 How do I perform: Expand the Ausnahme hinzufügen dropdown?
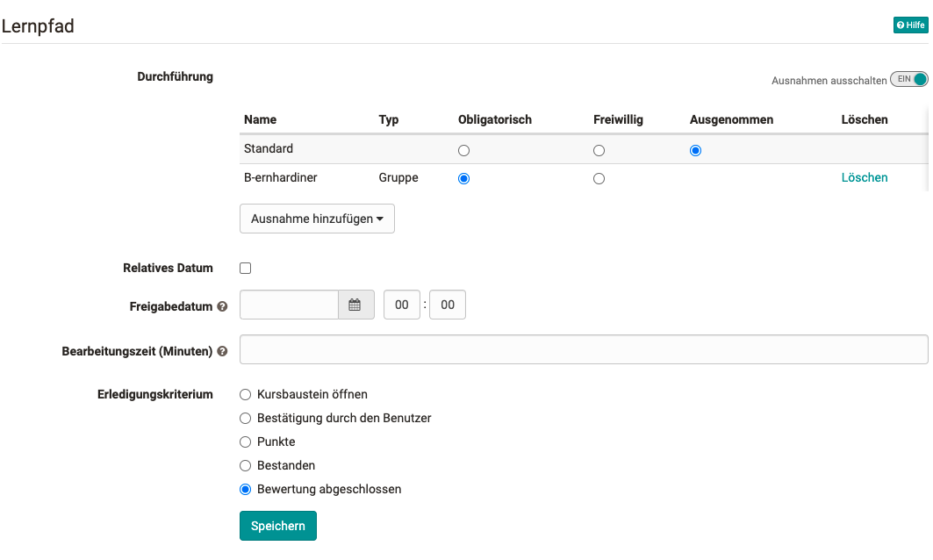pos(317,219)
